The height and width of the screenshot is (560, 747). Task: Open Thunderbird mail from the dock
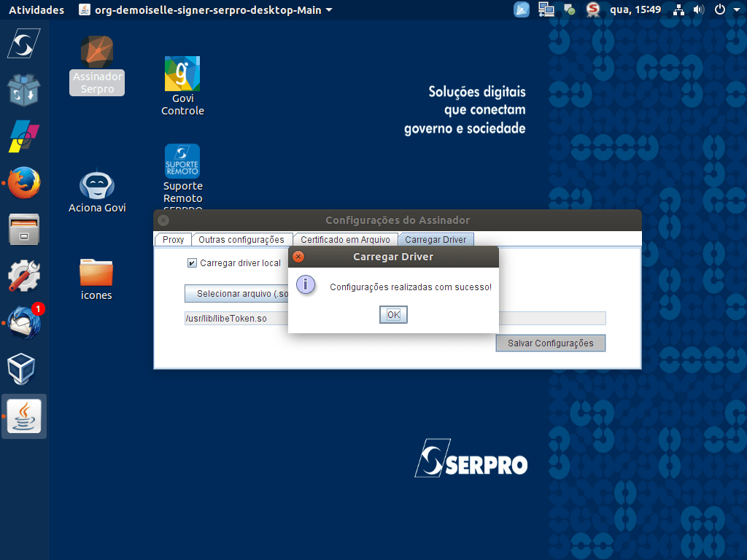pyautogui.click(x=24, y=323)
